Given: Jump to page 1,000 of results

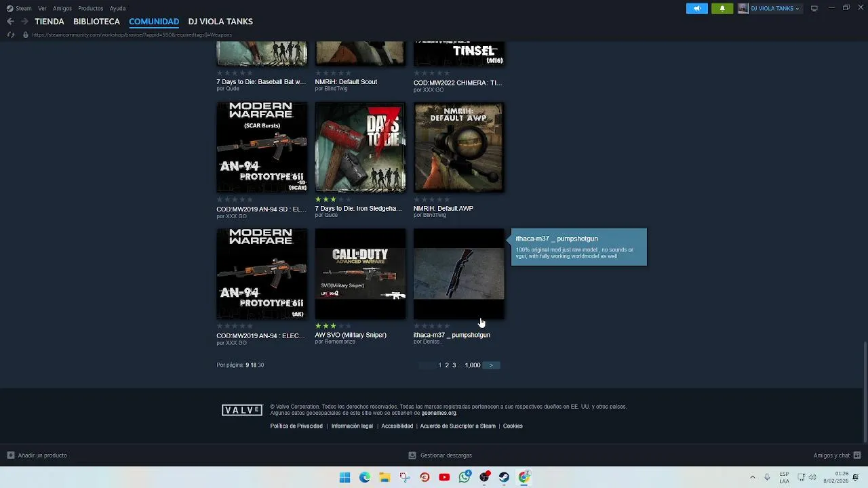Looking at the screenshot, I should [473, 365].
